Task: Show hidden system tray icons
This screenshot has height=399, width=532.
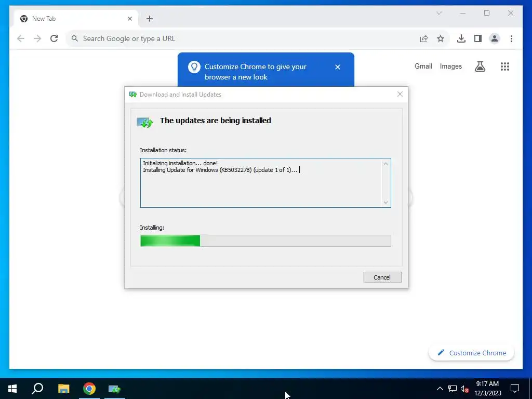Action: coord(440,389)
